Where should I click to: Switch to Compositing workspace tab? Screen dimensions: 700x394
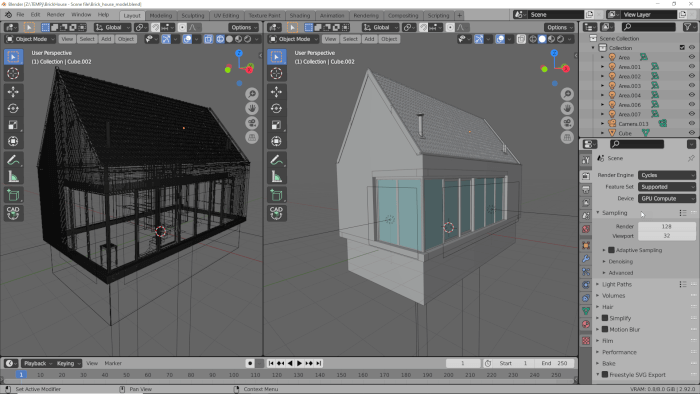click(x=403, y=16)
